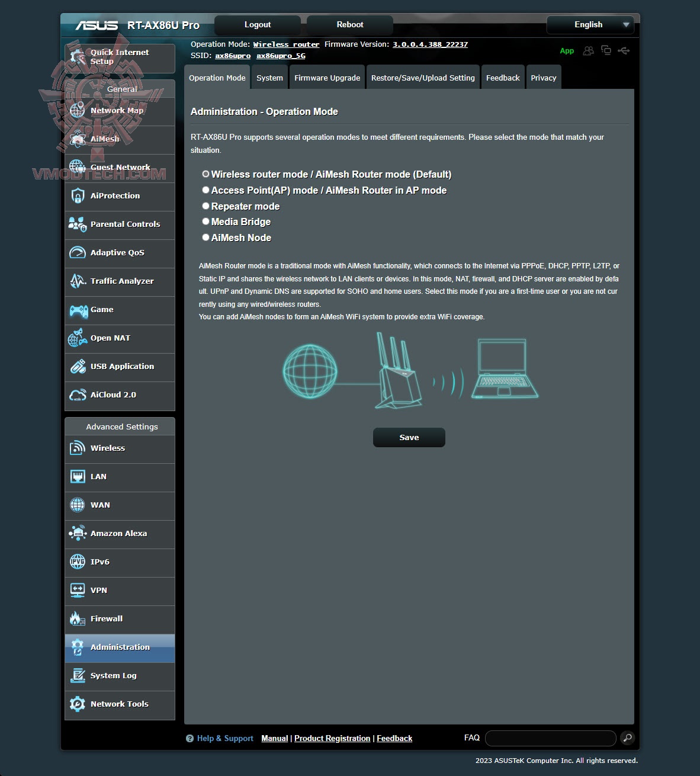Click the Open NAT icon

tap(78, 338)
